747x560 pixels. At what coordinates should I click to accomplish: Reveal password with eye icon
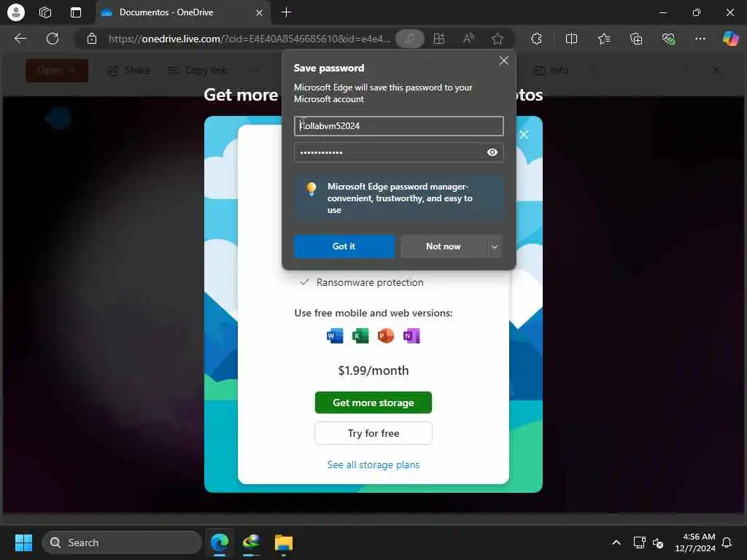coord(492,152)
